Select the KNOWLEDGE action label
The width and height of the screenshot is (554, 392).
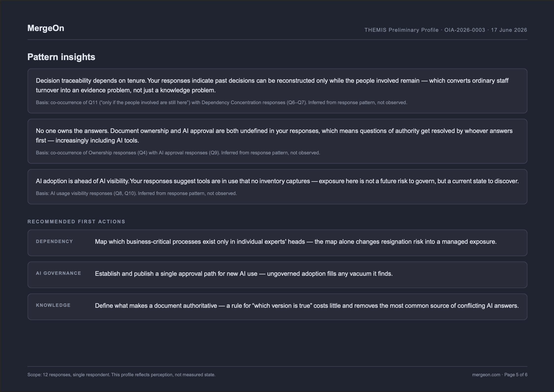[x=53, y=305]
